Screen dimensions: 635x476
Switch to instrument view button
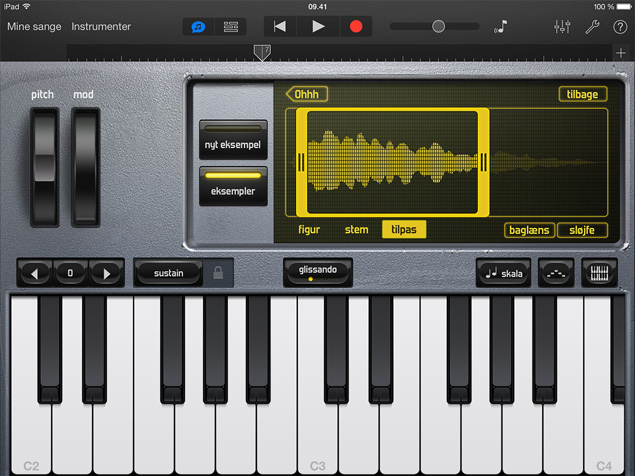point(198,27)
